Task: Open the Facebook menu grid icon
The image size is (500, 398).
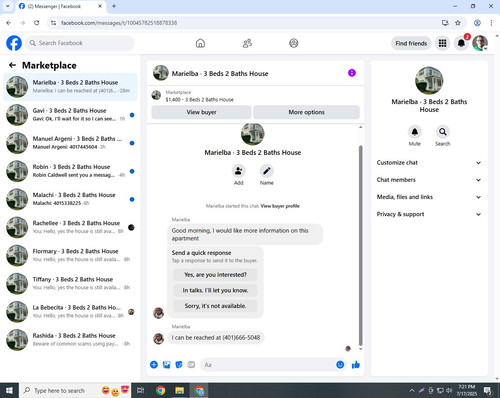Action: point(442,43)
